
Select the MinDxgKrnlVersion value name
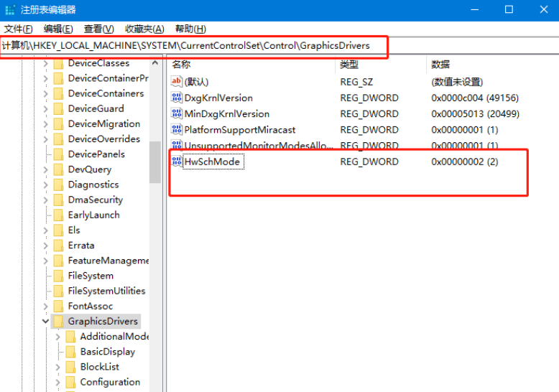[x=227, y=113]
